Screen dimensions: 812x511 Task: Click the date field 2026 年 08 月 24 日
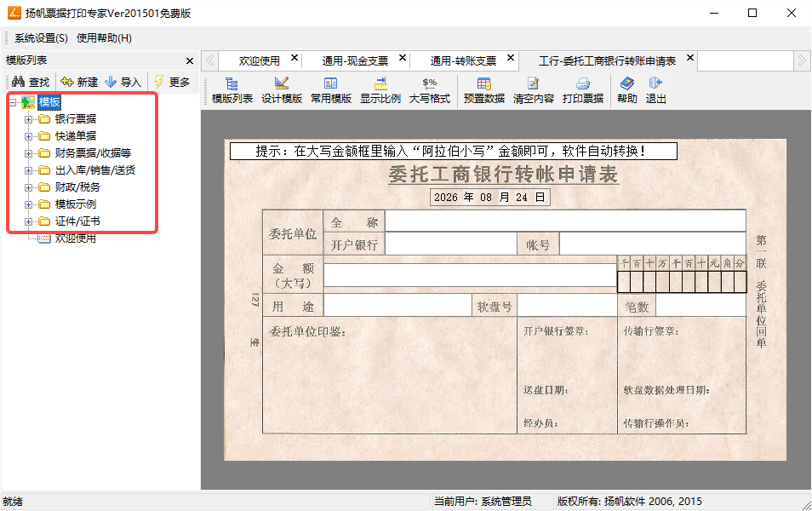coord(490,198)
